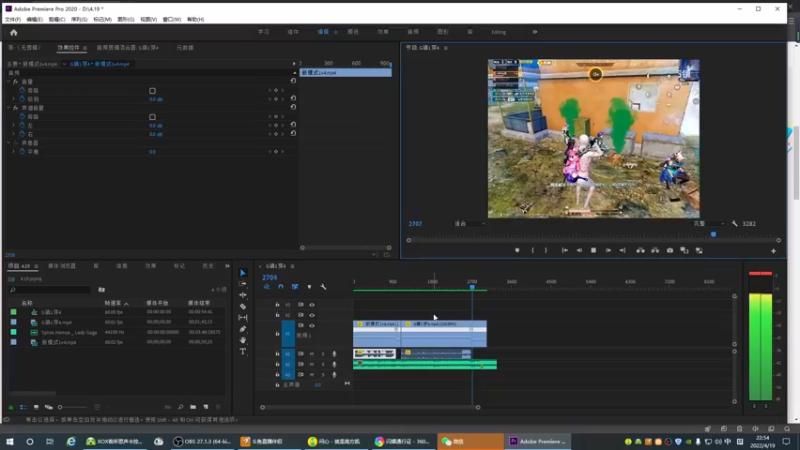Screen dimensions: 800x450
Task: Toggle sync lock for track A2
Action: pos(301,364)
